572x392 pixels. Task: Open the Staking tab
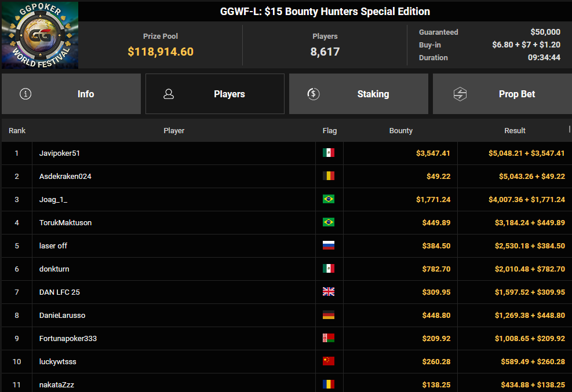coord(359,94)
